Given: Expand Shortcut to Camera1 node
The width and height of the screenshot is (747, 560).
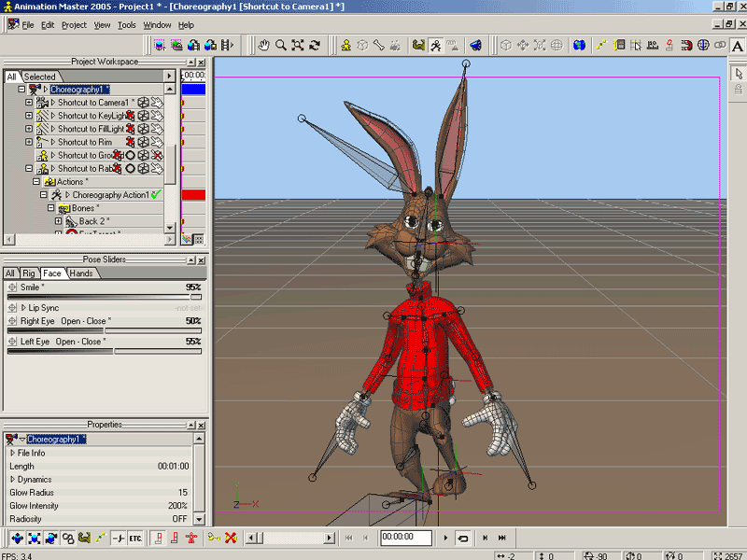Looking at the screenshot, I should pos(29,103).
